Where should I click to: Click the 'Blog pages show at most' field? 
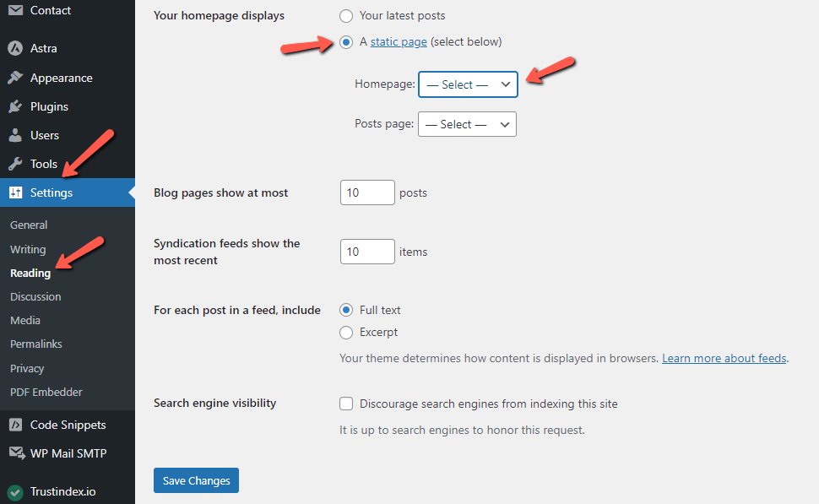(x=367, y=192)
